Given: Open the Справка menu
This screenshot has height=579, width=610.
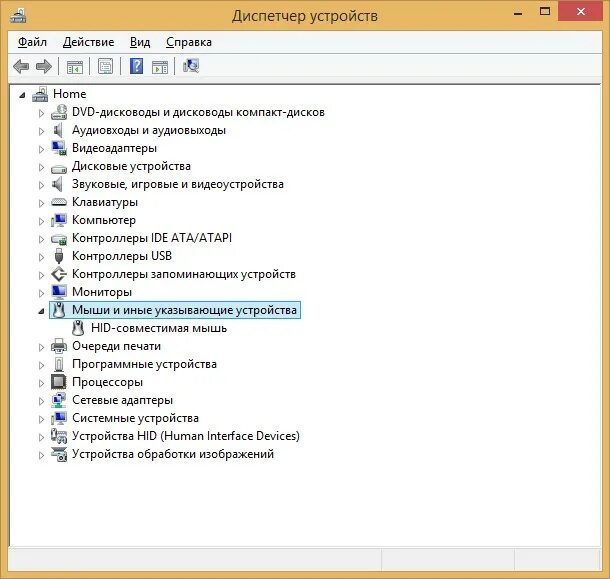Looking at the screenshot, I should point(189,42).
